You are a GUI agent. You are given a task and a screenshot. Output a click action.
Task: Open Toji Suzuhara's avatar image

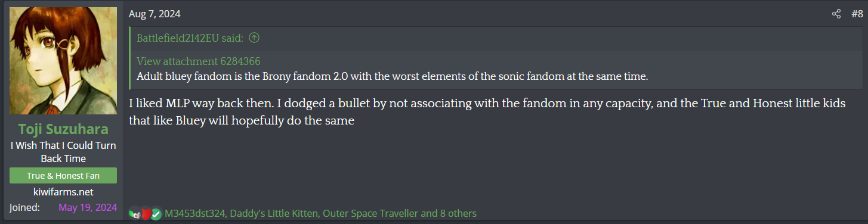click(x=63, y=61)
